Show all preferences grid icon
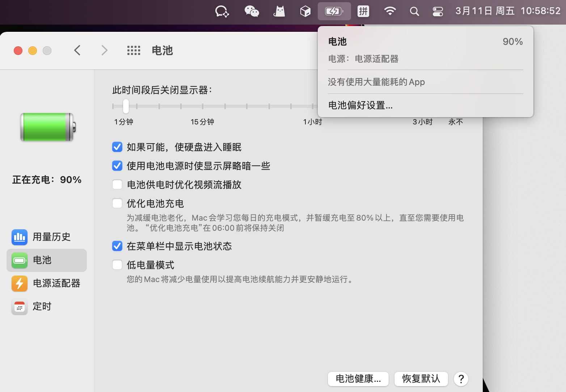 [134, 50]
